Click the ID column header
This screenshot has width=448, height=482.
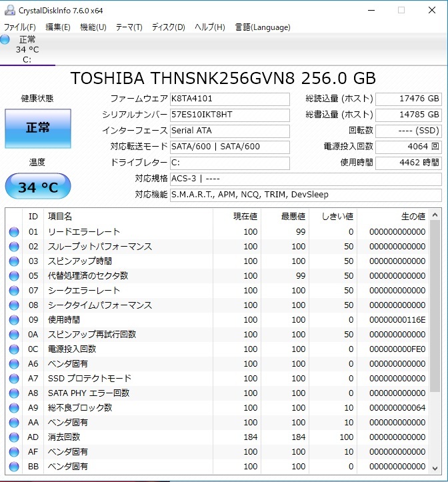tap(33, 217)
